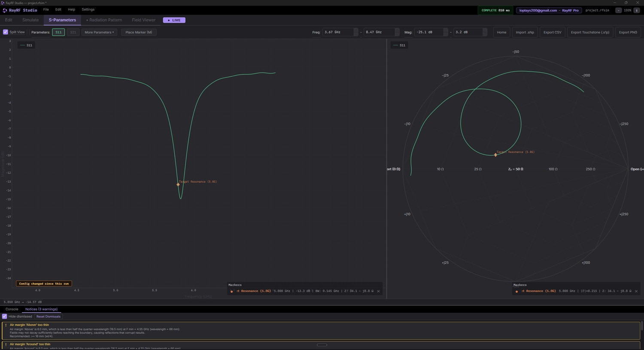This screenshot has height=350, width=644.
Task: Open the File menu
Action: pos(46,9)
